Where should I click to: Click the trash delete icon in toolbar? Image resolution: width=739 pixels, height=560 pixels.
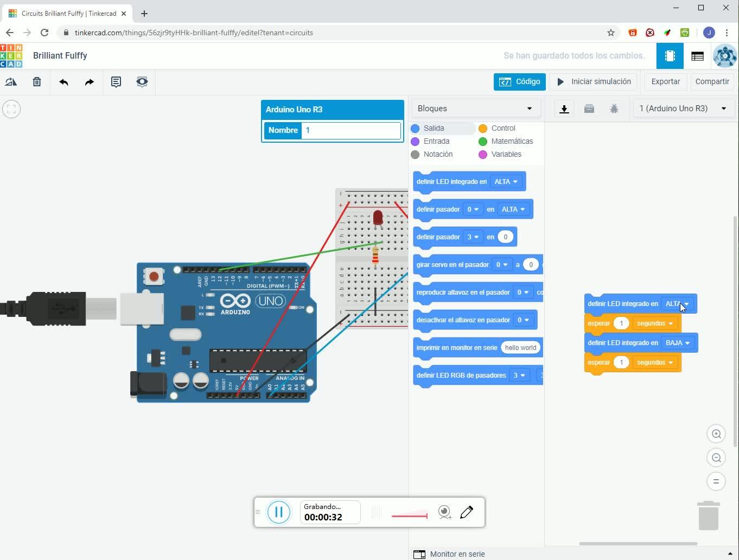tap(37, 82)
